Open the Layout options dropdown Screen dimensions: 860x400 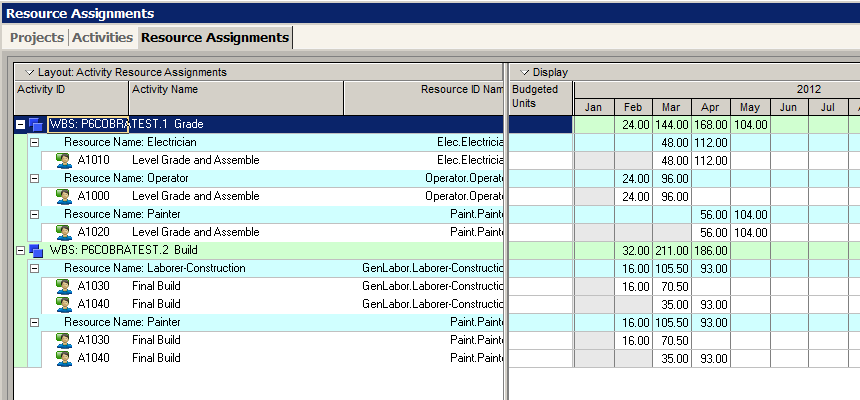tap(30, 72)
